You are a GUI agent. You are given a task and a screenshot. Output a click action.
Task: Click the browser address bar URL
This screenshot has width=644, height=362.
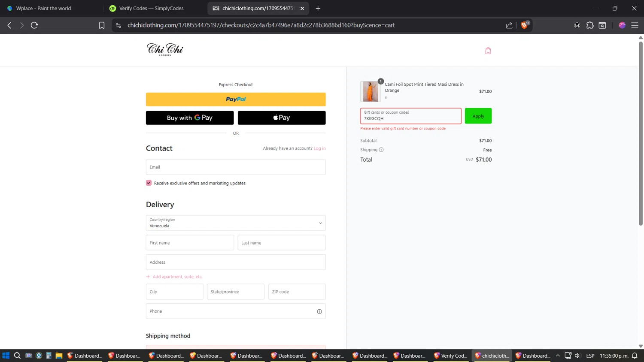coord(261,25)
